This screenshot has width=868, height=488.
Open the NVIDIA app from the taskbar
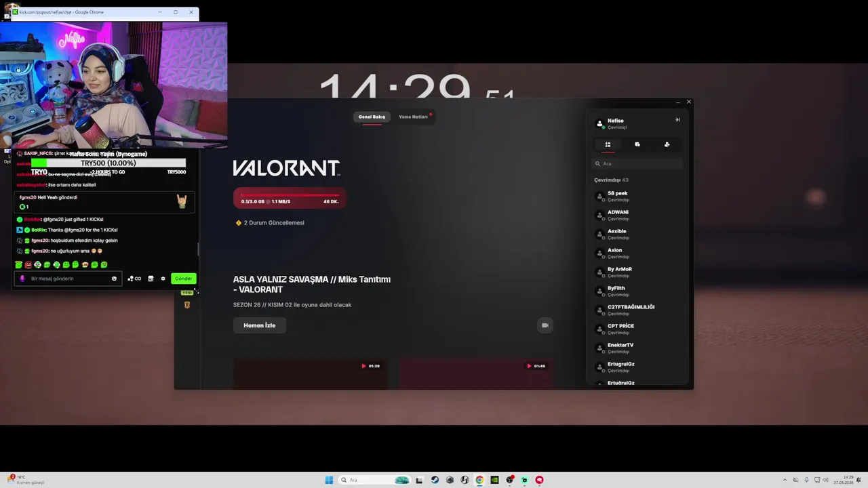click(x=494, y=480)
